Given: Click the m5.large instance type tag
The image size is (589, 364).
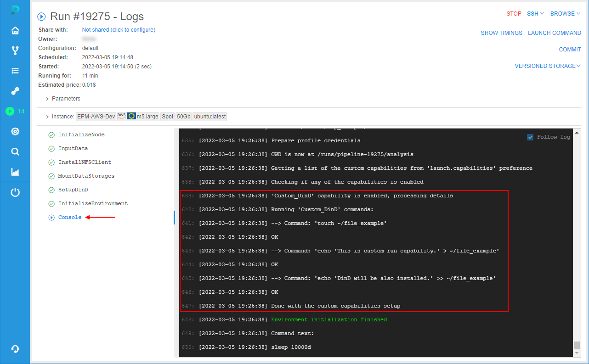Looking at the screenshot, I should click(x=147, y=117).
